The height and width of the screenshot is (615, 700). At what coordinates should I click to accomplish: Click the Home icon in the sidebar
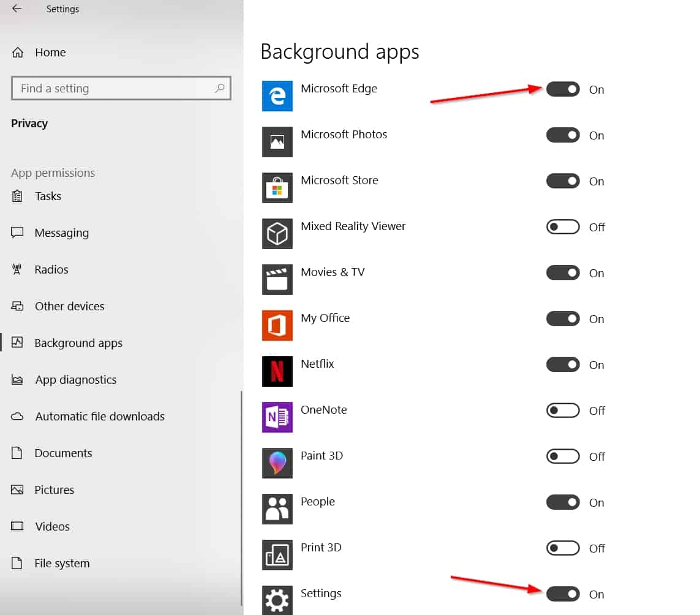tap(17, 52)
